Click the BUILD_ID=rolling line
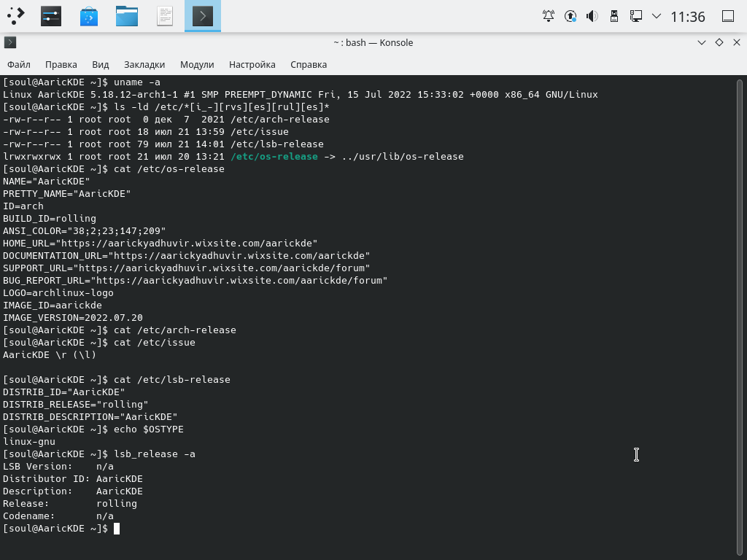Screen dimensions: 747x560 50,219
